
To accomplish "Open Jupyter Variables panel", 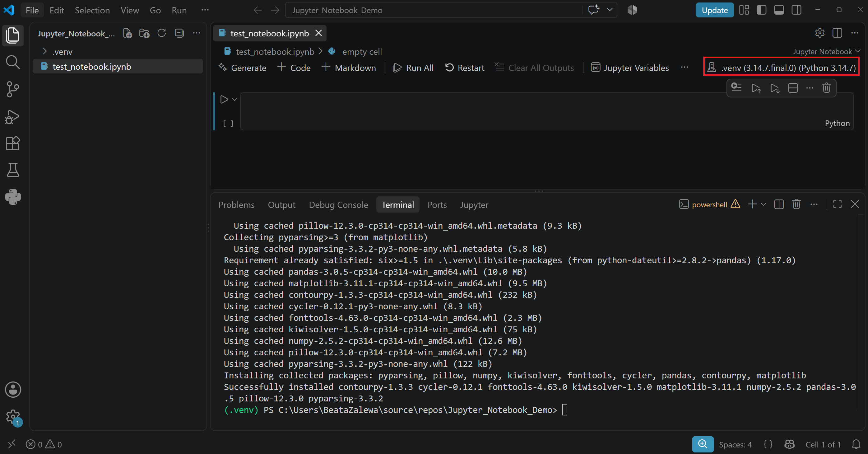I will point(630,68).
